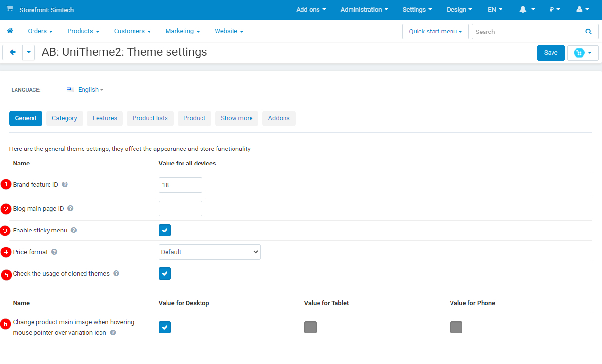Viewport: 602px width, 364px height.
Task: Show help for Price format
Action: coord(54,252)
